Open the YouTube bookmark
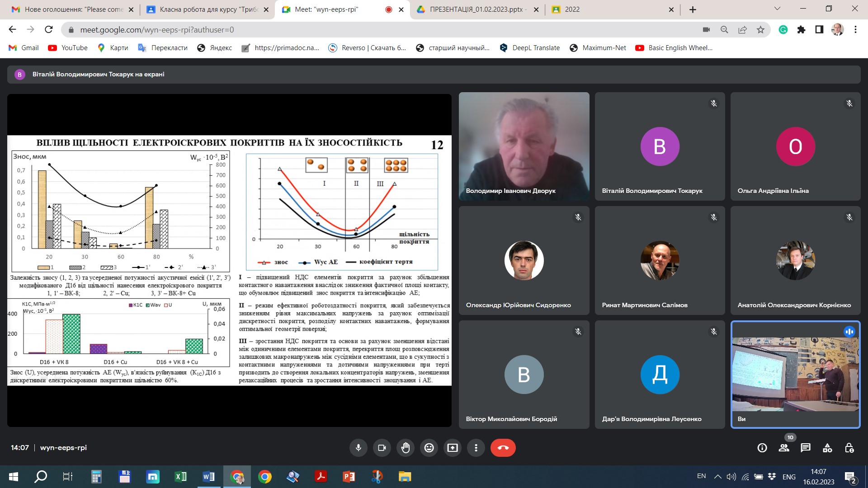Screen dimensions: 868x488 point(68,48)
